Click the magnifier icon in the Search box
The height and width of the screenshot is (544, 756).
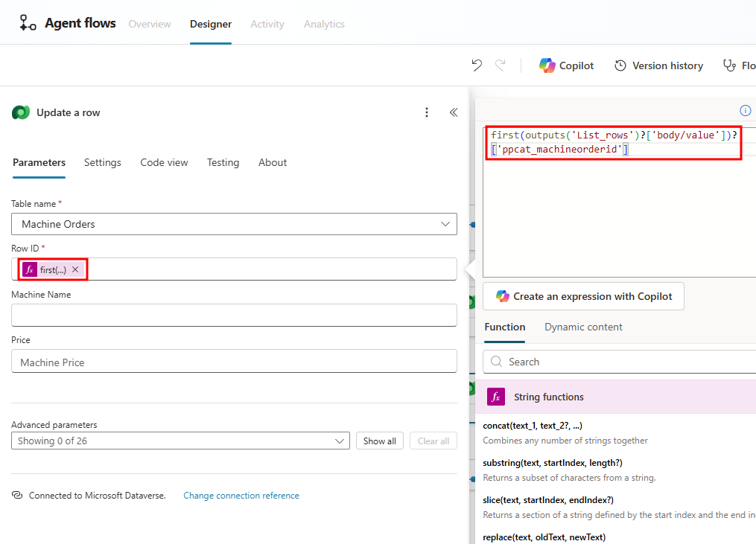(496, 362)
